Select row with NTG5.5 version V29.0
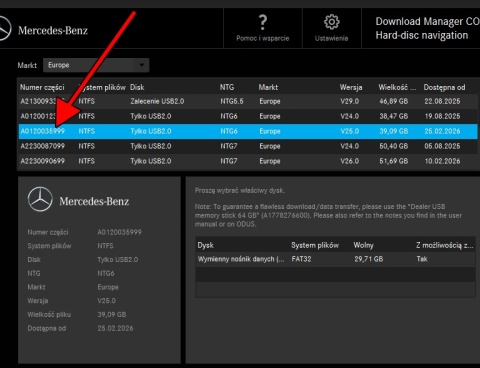Viewport: 480px width, 368px height. click(x=248, y=101)
